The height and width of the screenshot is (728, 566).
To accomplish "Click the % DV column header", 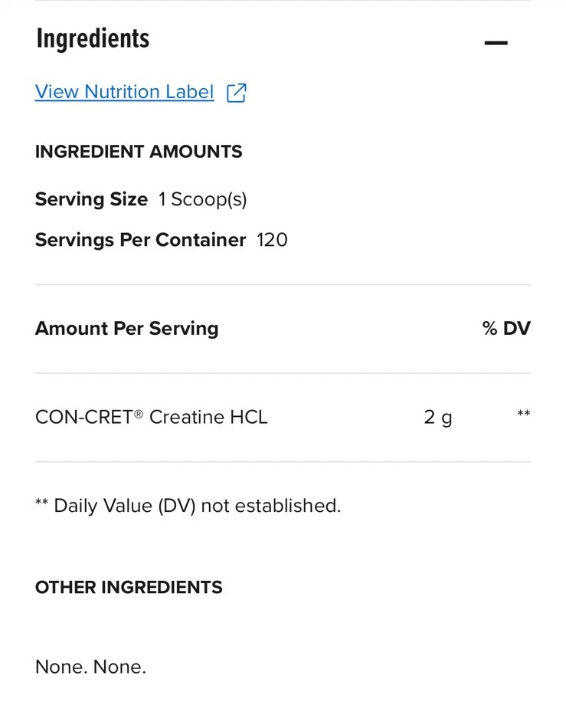I will coord(506,329).
